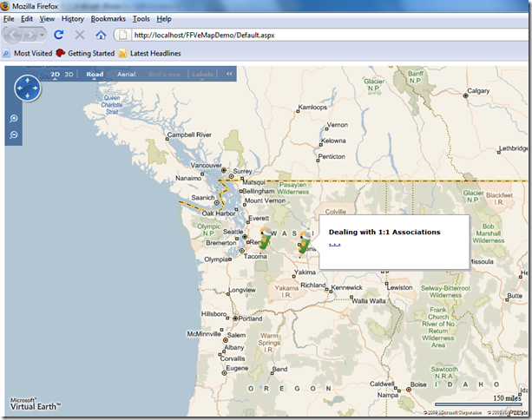This screenshot has height=420, width=532.
Task: Open the File menu
Action: click(x=9, y=19)
